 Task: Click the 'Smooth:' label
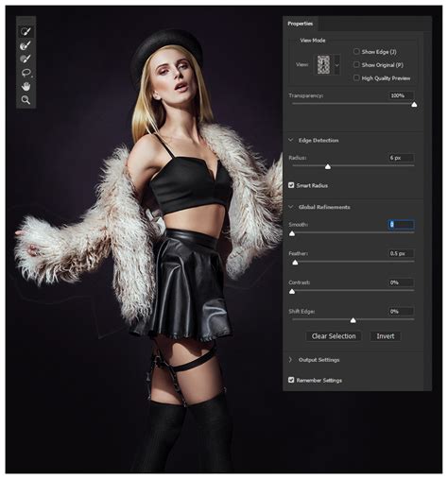tap(299, 224)
